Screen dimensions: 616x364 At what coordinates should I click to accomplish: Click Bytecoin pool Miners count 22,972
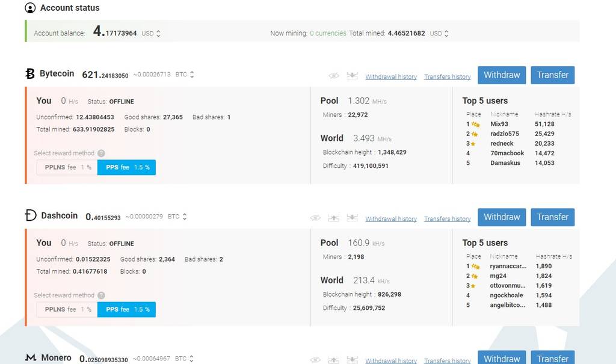[358, 115]
